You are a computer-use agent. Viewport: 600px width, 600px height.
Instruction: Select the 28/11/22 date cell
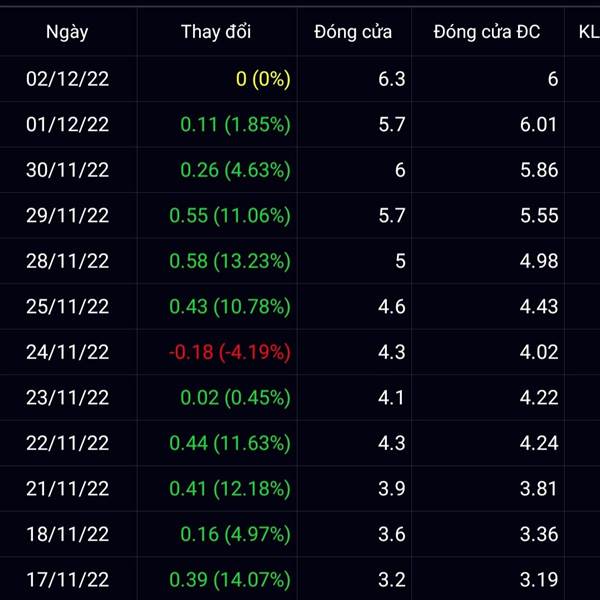pos(68,261)
